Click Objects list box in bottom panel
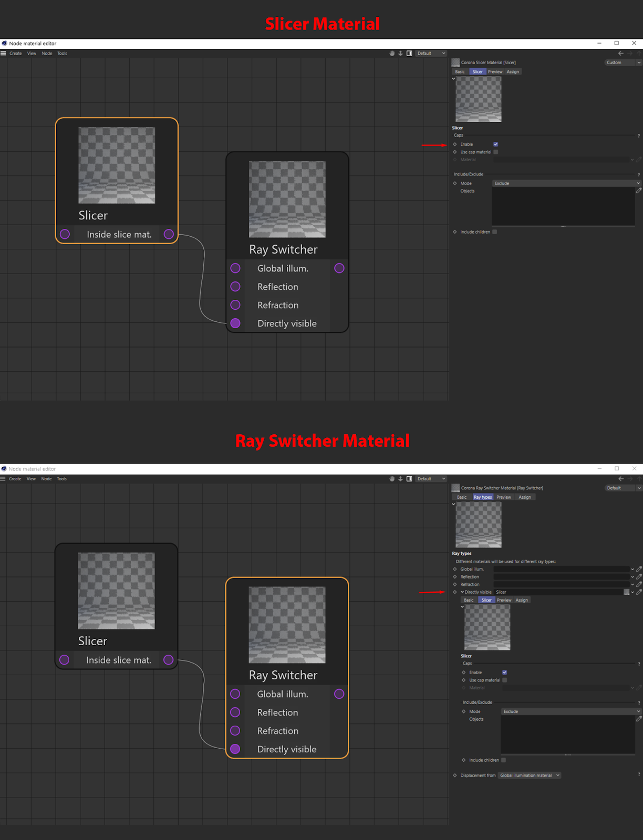643x840 pixels. 568,735
